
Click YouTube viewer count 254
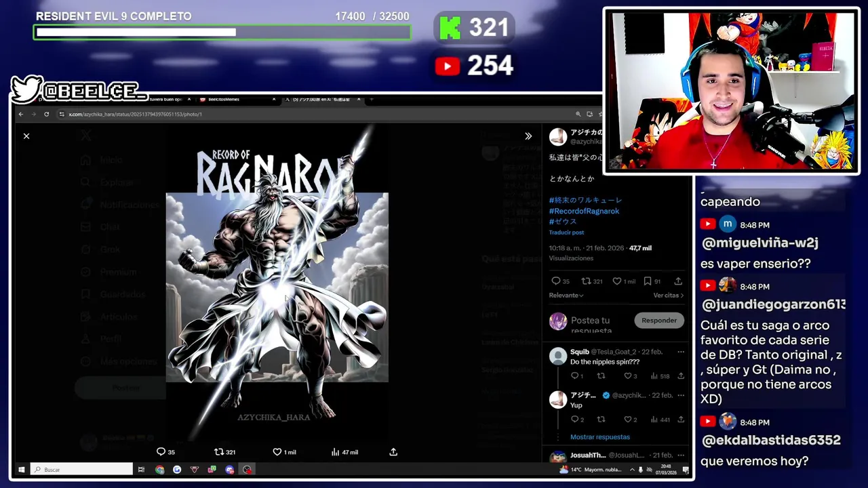coord(474,66)
